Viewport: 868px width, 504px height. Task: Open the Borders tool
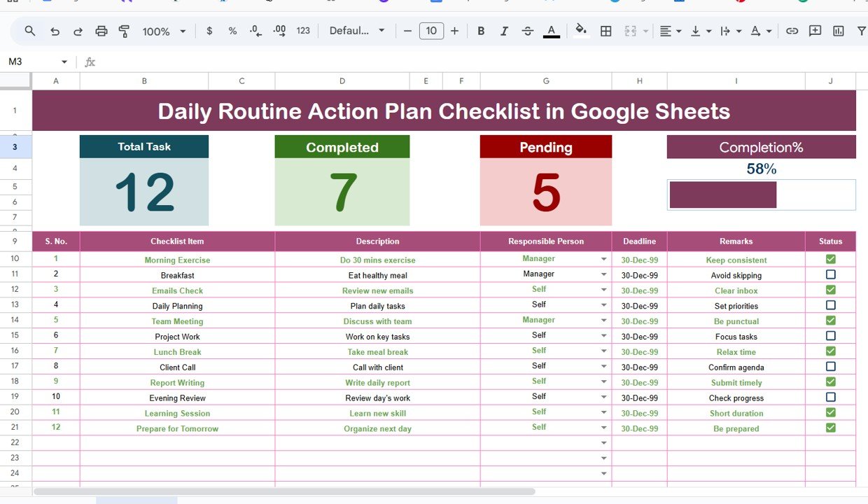click(606, 31)
